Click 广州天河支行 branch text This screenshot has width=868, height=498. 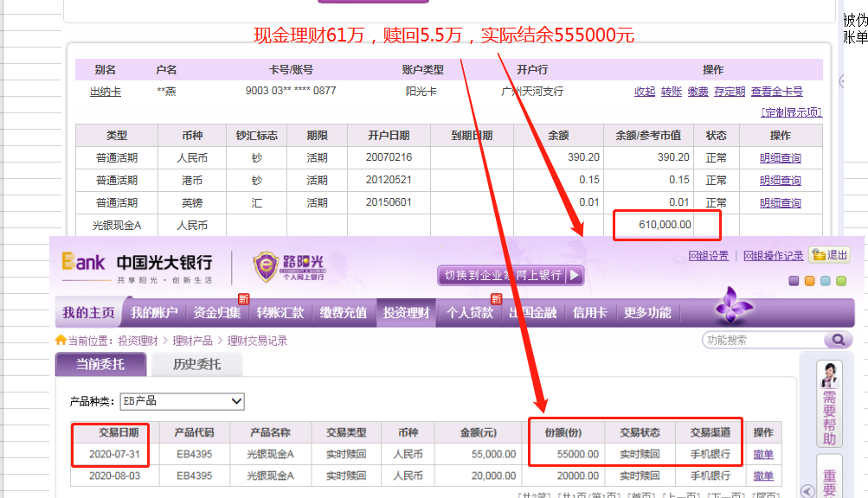coord(532,92)
